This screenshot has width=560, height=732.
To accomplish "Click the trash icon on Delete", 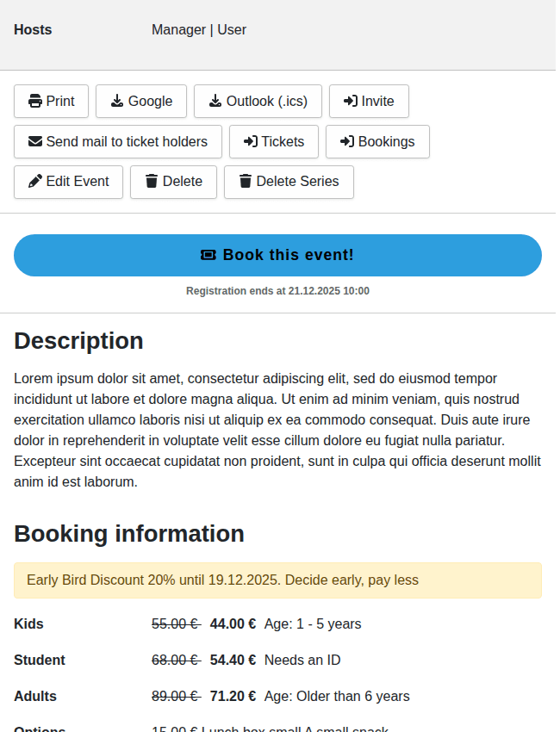I will pyautogui.click(x=152, y=182).
